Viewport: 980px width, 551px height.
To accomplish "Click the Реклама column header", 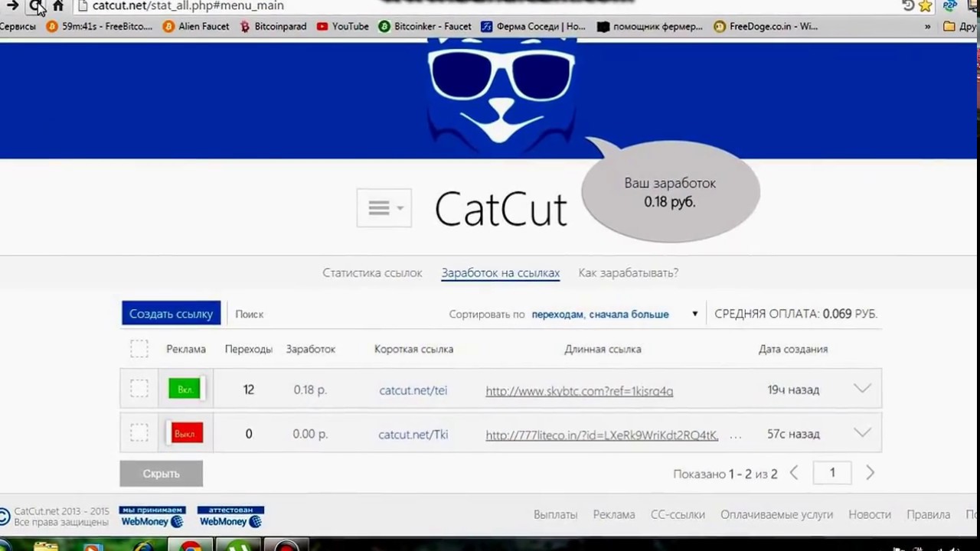I will pyautogui.click(x=186, y=349).
